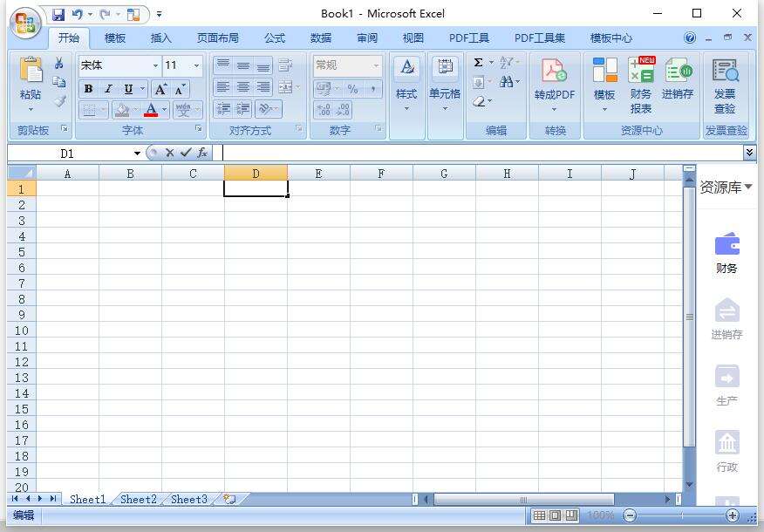Toggle bold formatting

click(x=88, y=89)
